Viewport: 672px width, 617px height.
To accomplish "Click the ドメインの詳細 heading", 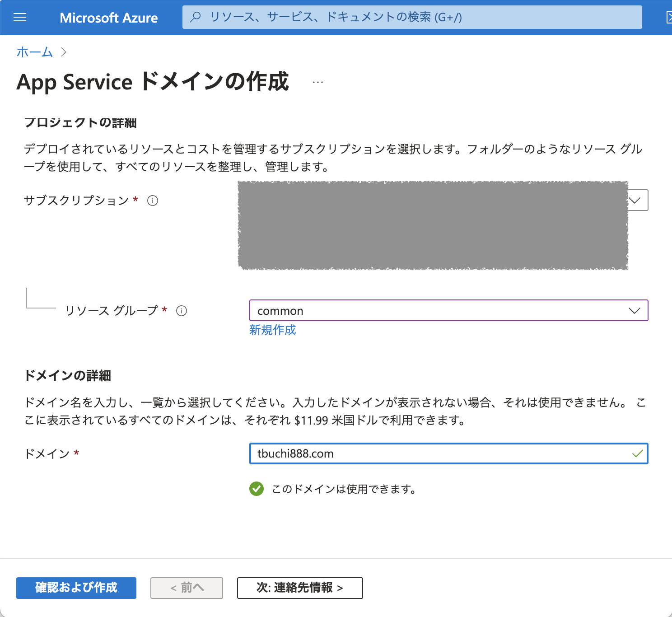I will click(x=67, y=375).
